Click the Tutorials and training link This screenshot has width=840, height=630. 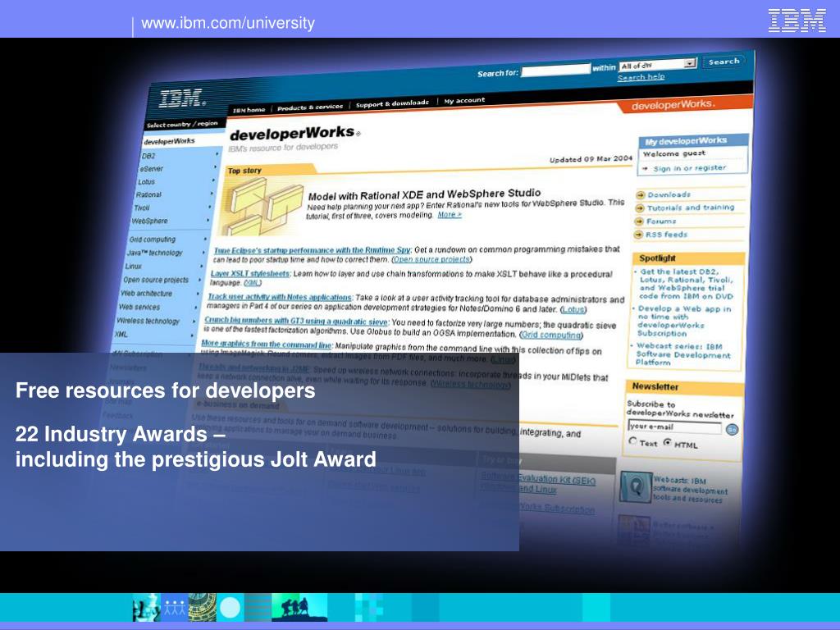[x=691, y=208]
